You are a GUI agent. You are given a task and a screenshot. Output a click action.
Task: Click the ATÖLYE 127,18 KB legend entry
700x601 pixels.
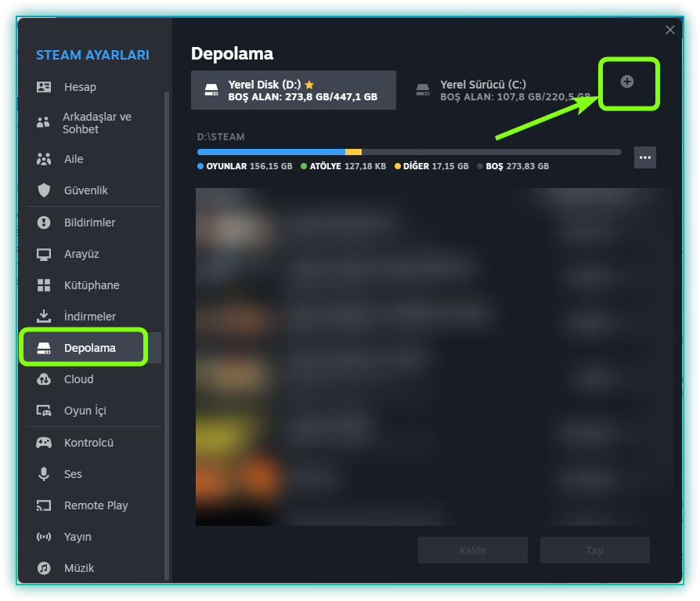[x=343, y=166]
